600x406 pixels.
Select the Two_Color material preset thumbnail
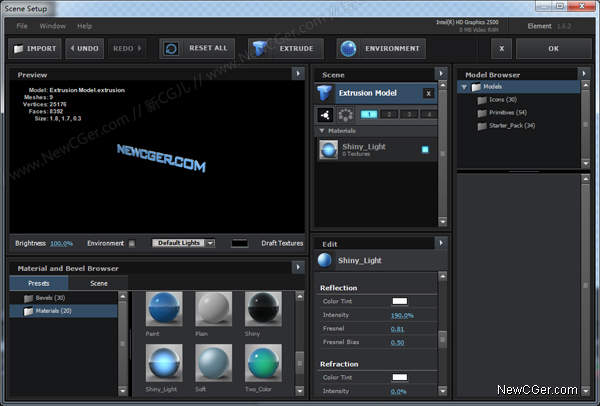pos(263,363)
